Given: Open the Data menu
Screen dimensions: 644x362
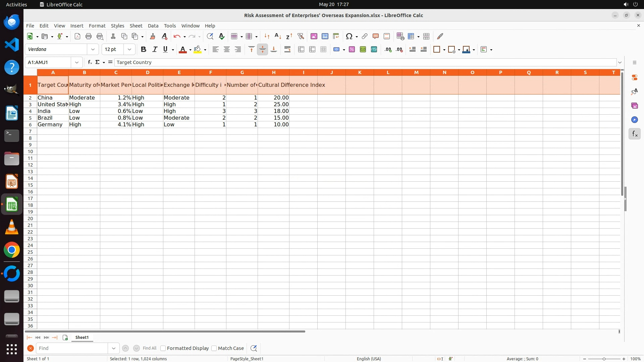Looking at the screenshot, I should point(153,26).
